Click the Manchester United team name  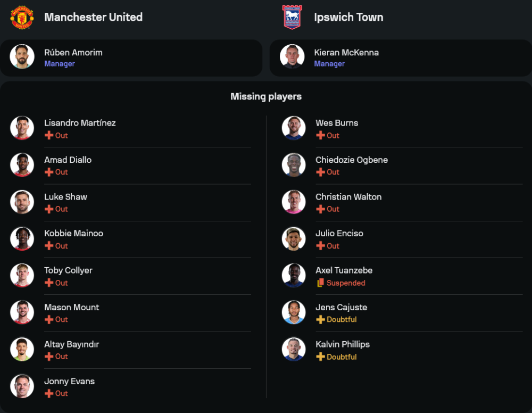coord(93,17)
